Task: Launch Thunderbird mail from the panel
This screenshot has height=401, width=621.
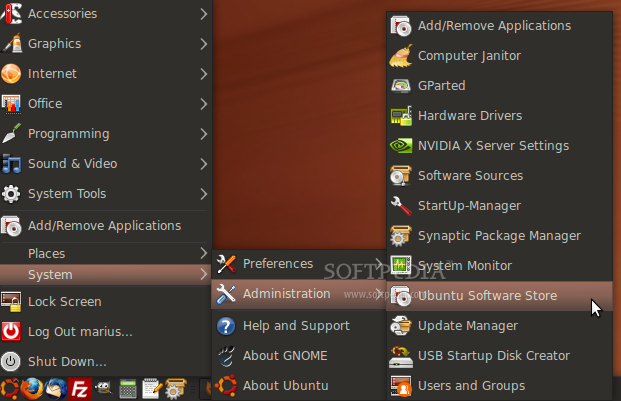Action: click(x=56, y=389)
